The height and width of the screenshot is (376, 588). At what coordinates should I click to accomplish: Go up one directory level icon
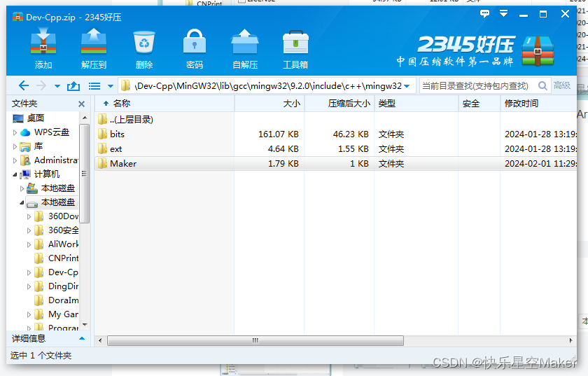[x=73, y=86]
